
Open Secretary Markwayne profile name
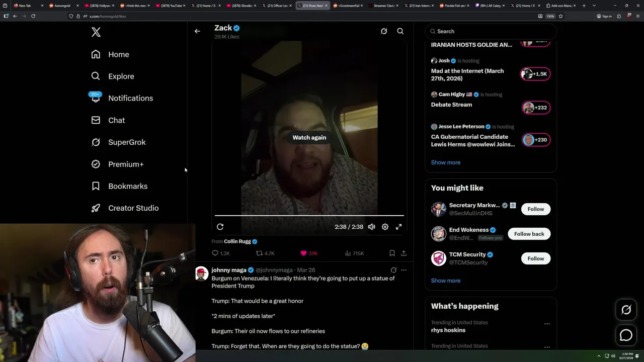[474, 205]
